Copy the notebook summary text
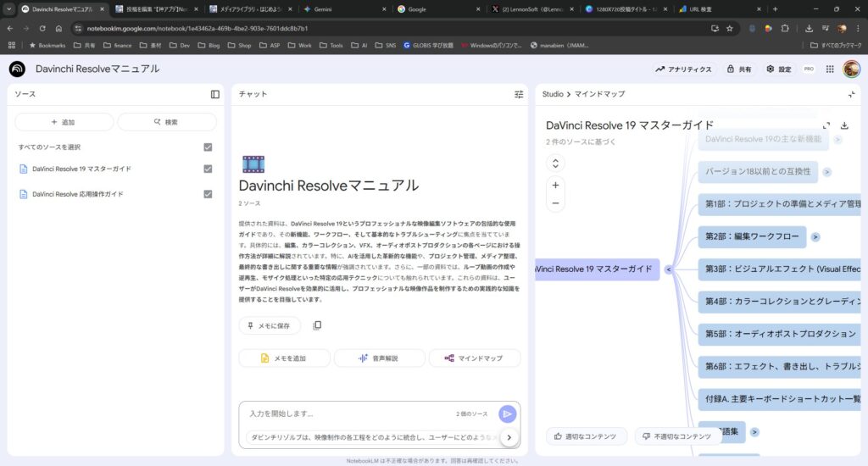This screenshot has width=868, height=466. coord(317,325)
